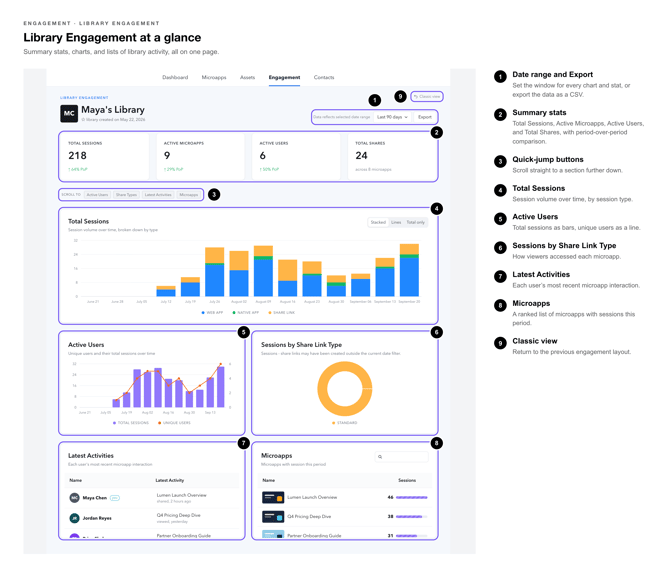Click Jordan Reyes's avatar icon

tap(74, 518)
